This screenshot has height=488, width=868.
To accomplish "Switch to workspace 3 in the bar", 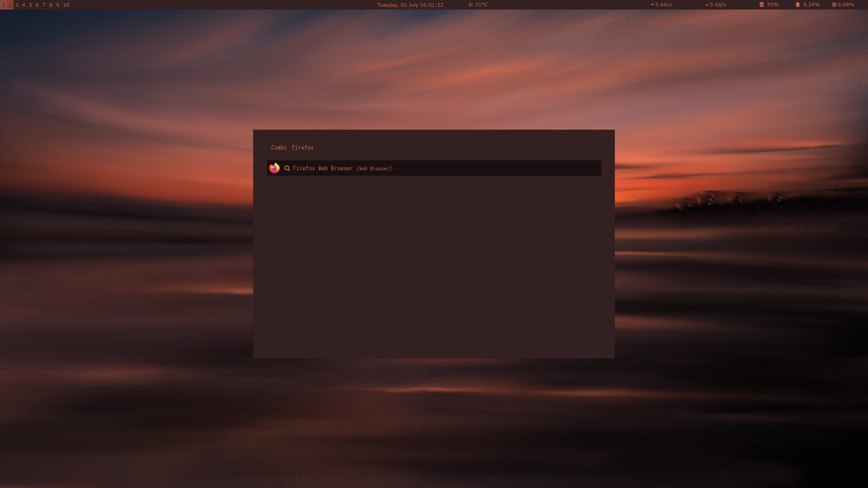I will 17,5.
